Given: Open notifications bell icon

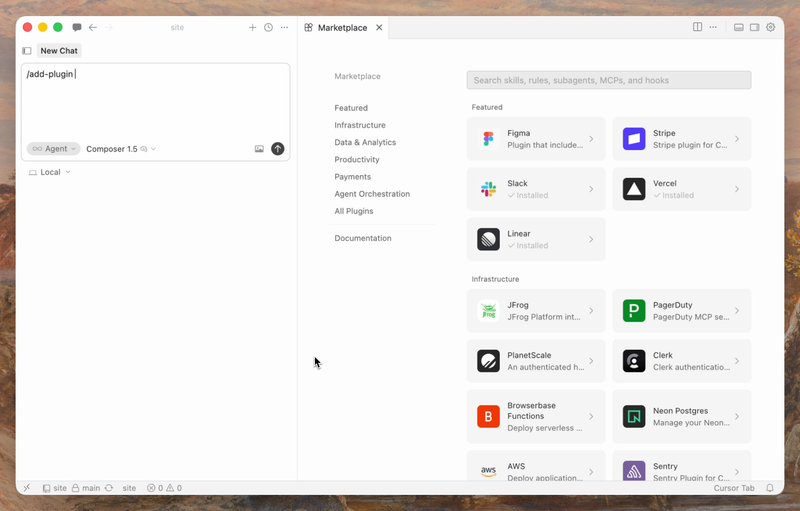Looking at the screenshot, I should 770,488.
